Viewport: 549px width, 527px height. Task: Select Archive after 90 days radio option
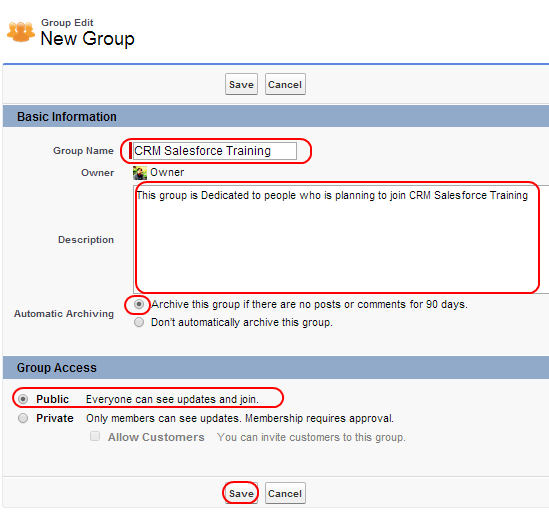(x=139, y=304)
